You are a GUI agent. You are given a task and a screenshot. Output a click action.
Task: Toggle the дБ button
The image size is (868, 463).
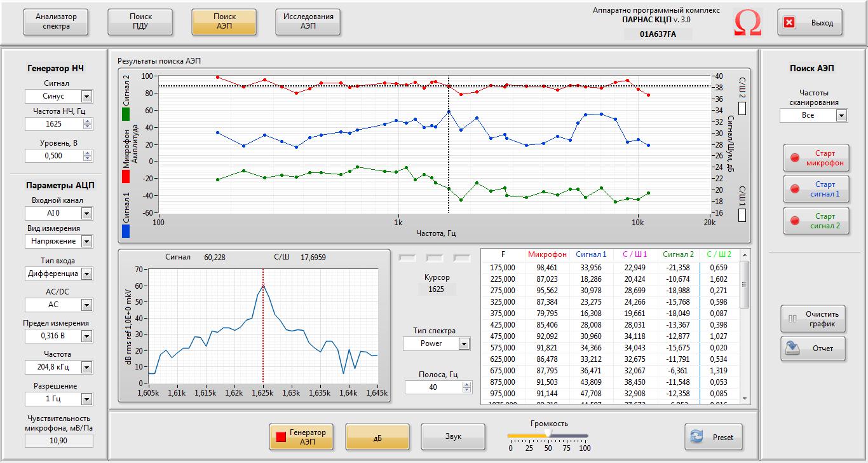[x=377, y=437]
